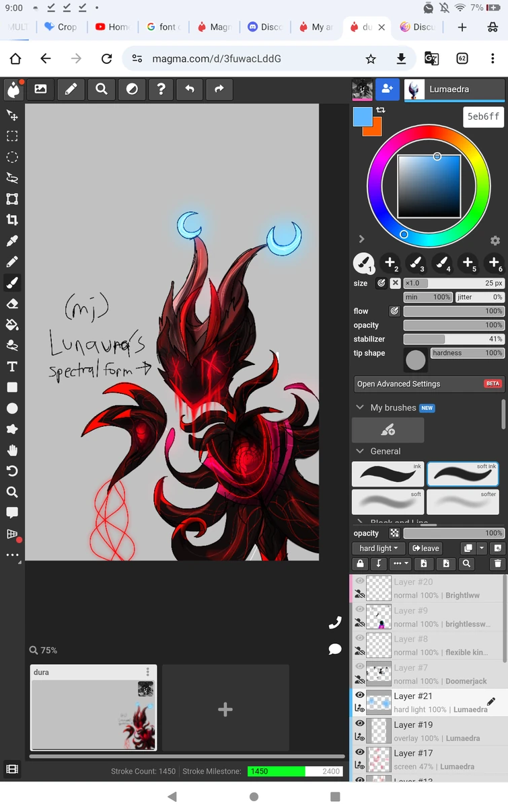This screenshot has height=812, width=508.
Task: Choose the soft brush preset
Action: click(388, 502)
